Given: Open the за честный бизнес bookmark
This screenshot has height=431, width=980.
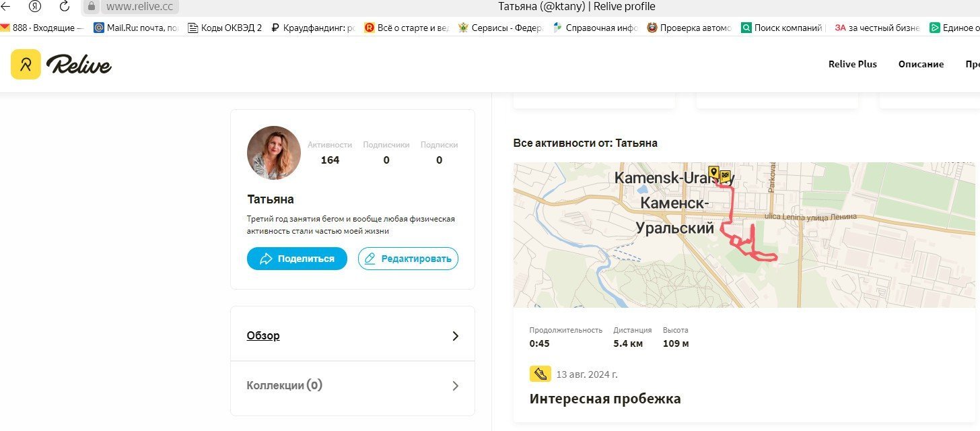Looking at the screenshot, I should click(x=878, y=28).
